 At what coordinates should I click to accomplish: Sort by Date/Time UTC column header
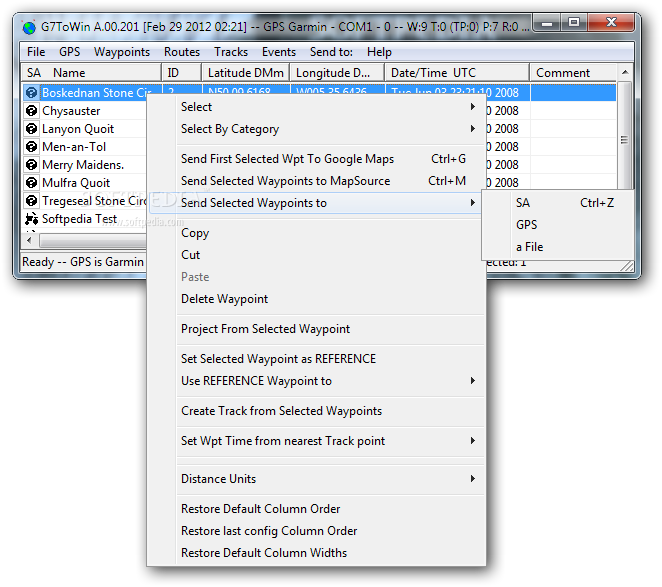pos(457,73)
